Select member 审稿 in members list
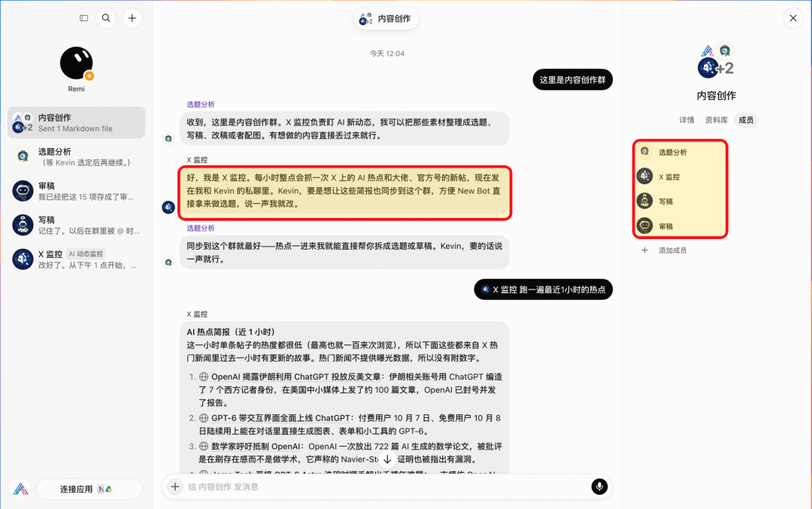812x509 pixels. (x=680, y=226)
